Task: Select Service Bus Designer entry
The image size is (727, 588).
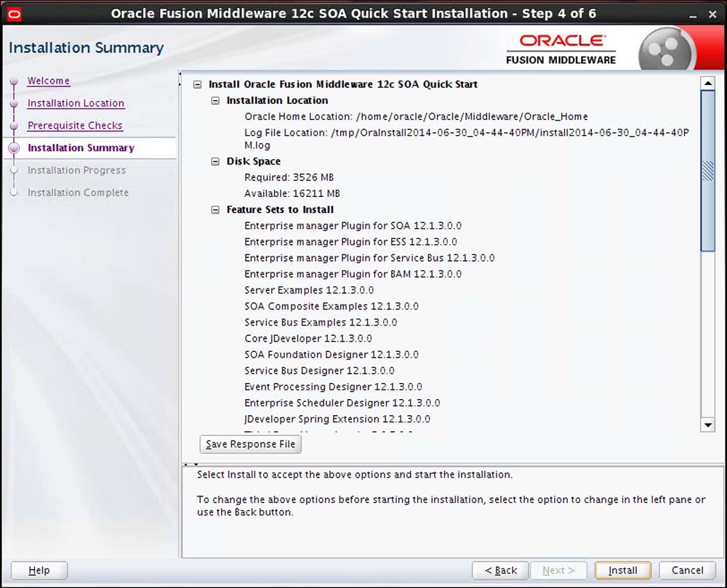Action: click(x=319, y=371)
